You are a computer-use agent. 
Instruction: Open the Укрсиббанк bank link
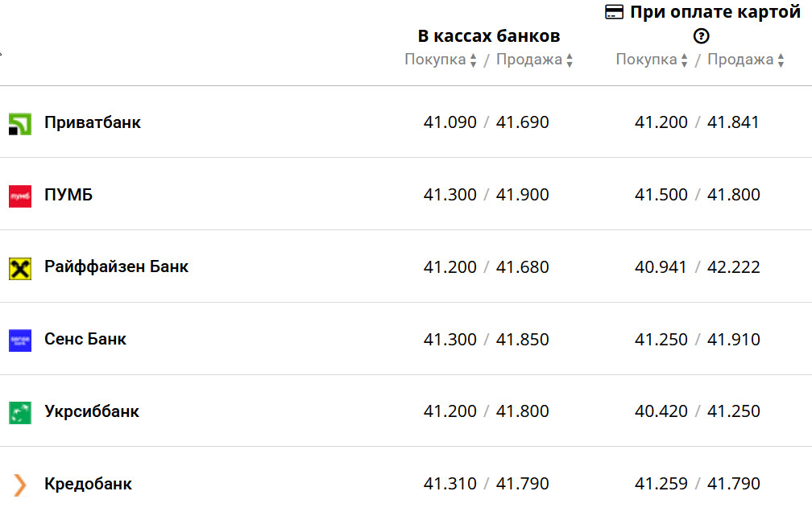coord(92,412)
